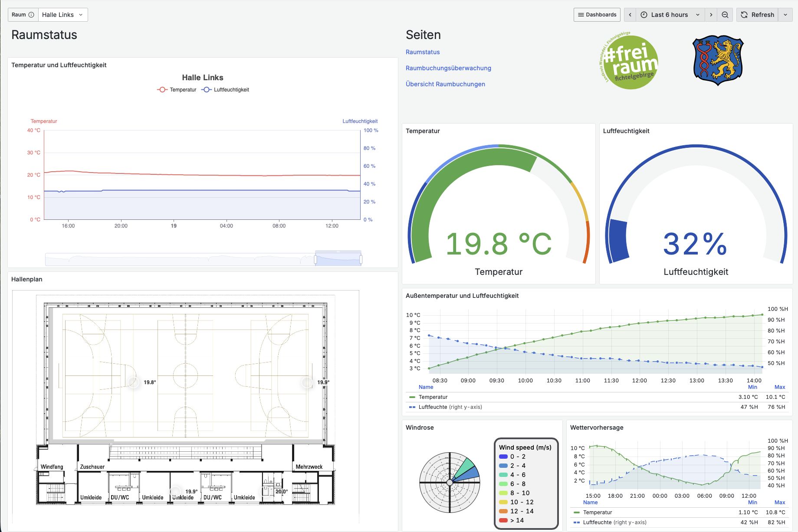Zoom out time range magnifier icon
This screenshot has height=532, width=798.
[725, 15]
